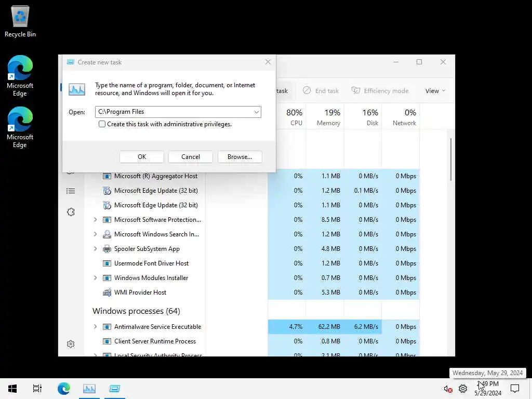The width and height of the screenshot is (532, 399).
Task: Confirm with the OK button
Action: point(142,157)
